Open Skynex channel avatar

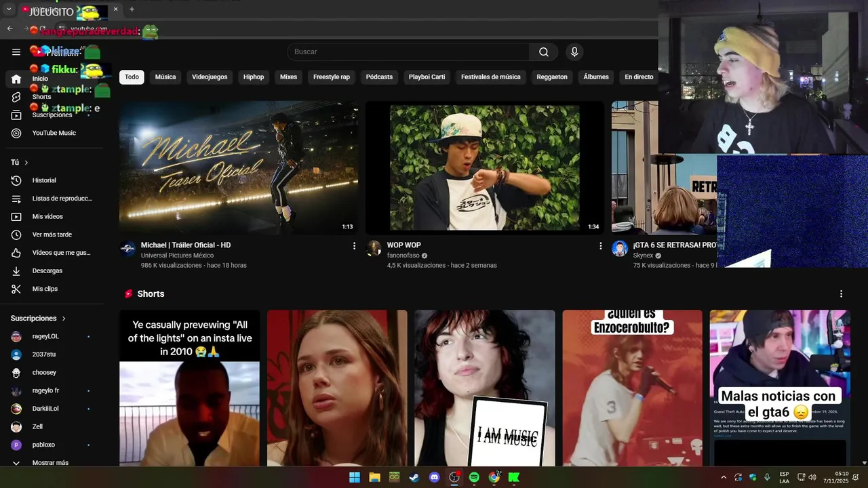pos(620,248)
